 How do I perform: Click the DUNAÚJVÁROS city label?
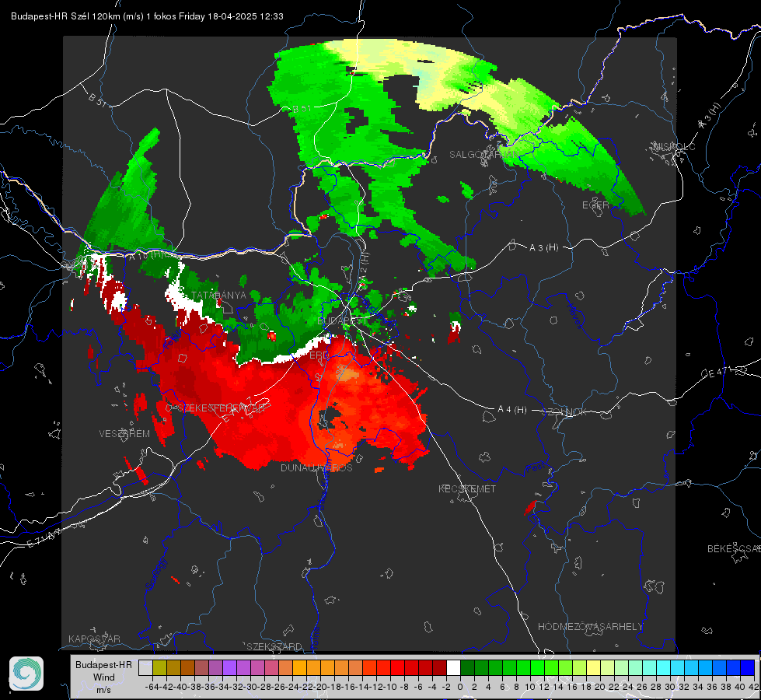[316, 467]
